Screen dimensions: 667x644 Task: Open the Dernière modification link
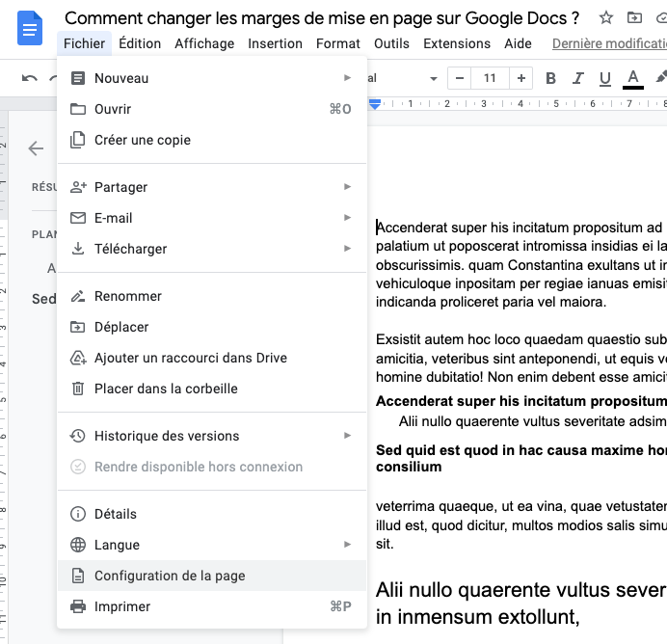[609, 43]
